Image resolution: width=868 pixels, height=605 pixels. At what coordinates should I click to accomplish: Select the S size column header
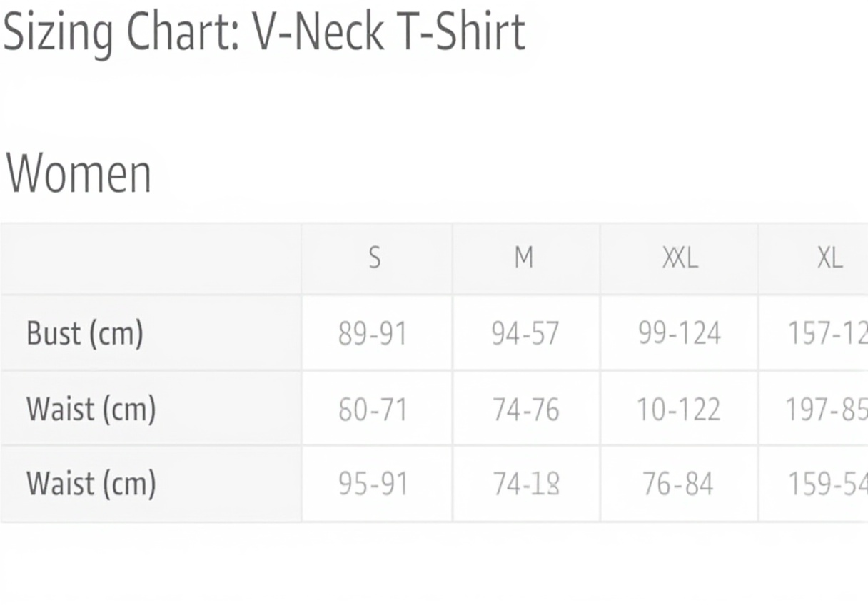[x=375, y=258]
